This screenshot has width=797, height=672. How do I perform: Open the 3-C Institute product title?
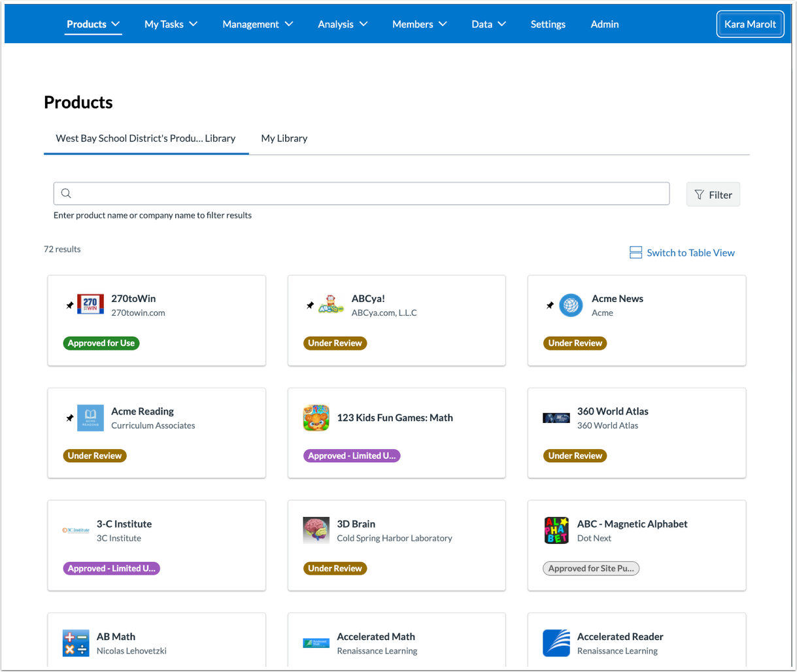pyautogui.click(x=124, y=524)
